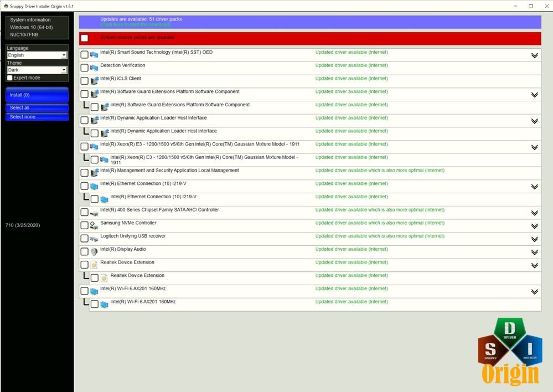Maximize the Snappy Driver Installer window

coord(531,6)
